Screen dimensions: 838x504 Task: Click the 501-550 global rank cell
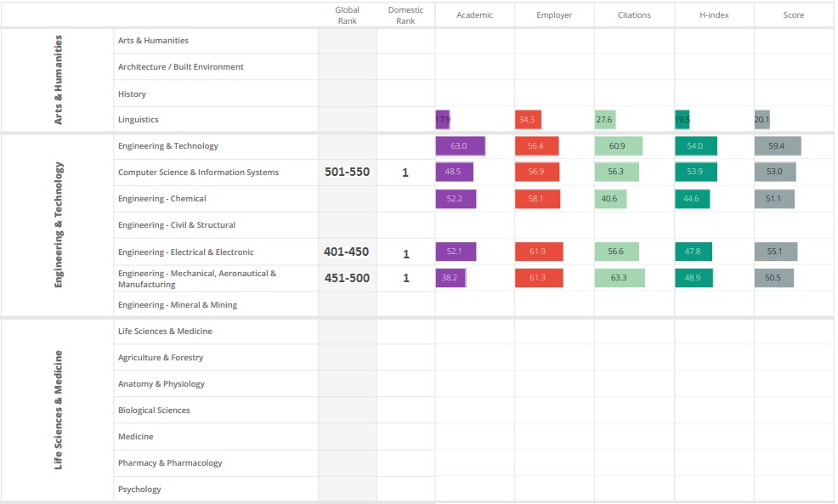[347, 173]
